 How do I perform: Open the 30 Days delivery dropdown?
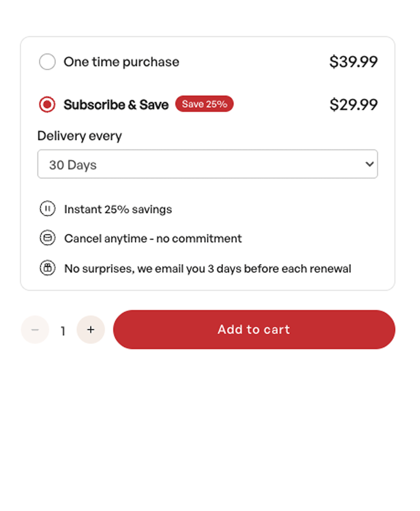207,164
